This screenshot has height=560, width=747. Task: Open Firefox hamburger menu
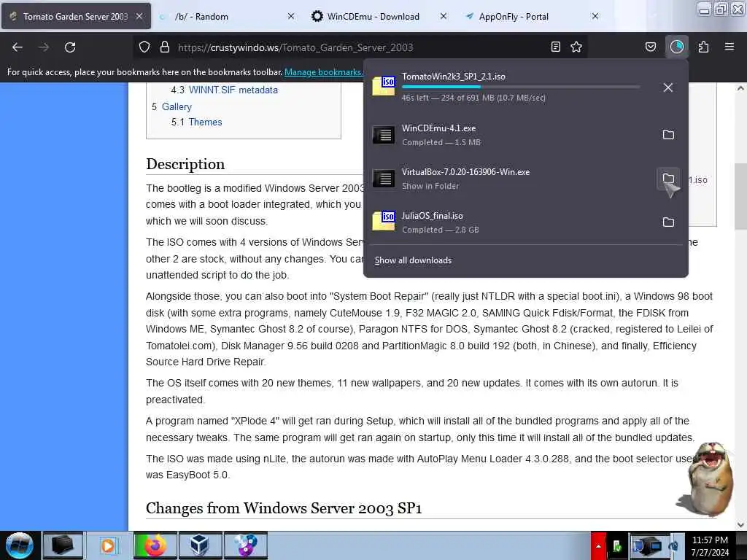click(x=729, y=47)
